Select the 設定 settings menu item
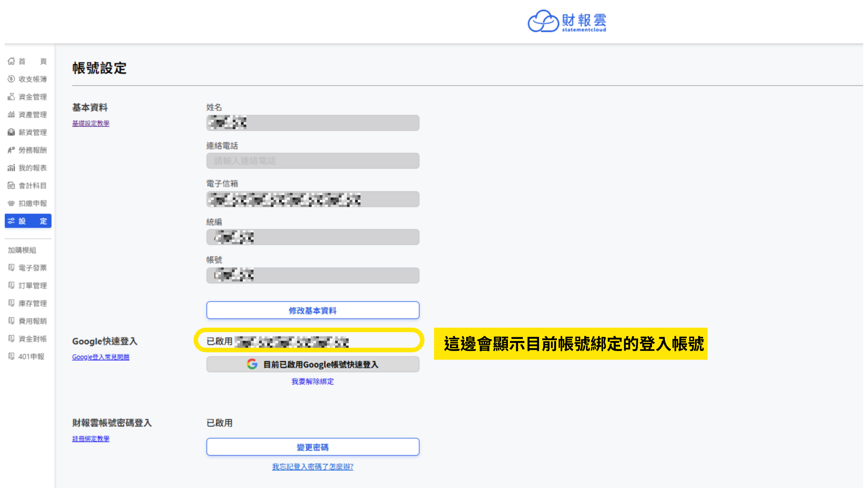Image resolution: width=868 pixels, height=488 pixels. tap(28, 221)
